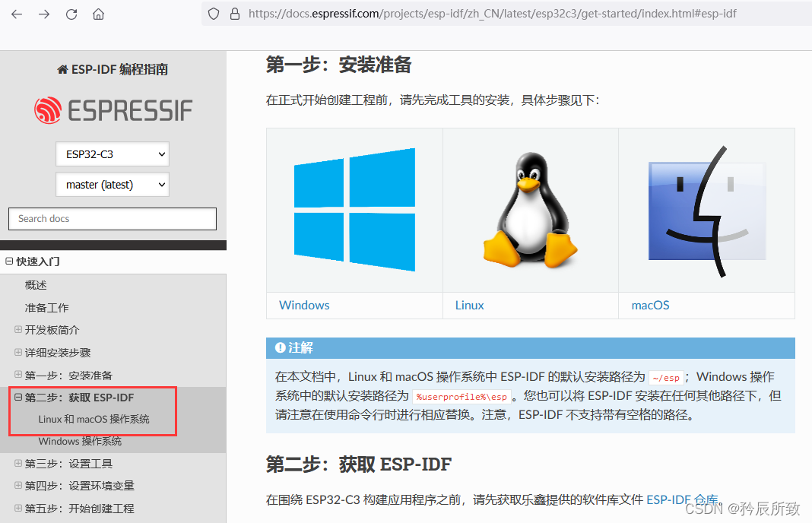Expand the 详细安装步骤 tree node
The height and width of the screenshot is (523, 812).
18,352
